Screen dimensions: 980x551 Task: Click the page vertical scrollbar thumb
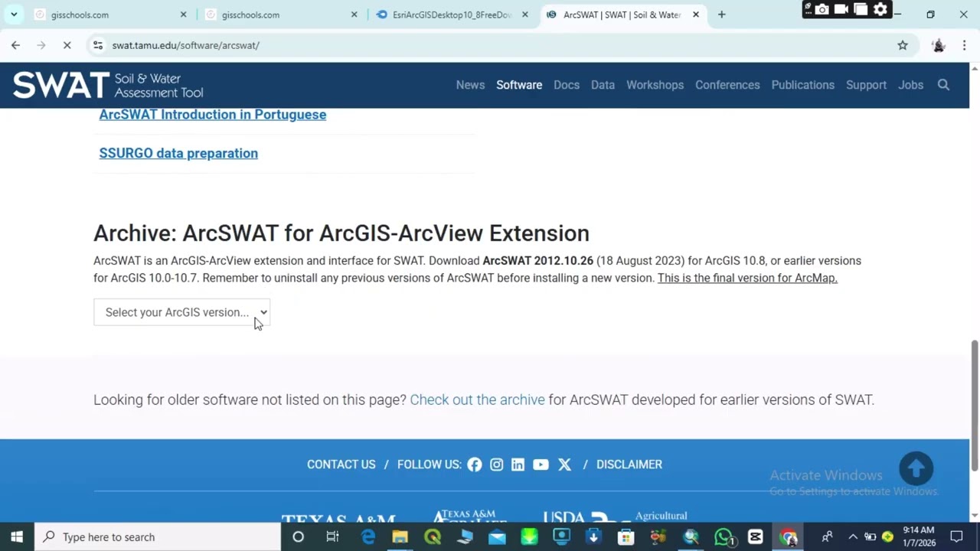tap(975, 406)
